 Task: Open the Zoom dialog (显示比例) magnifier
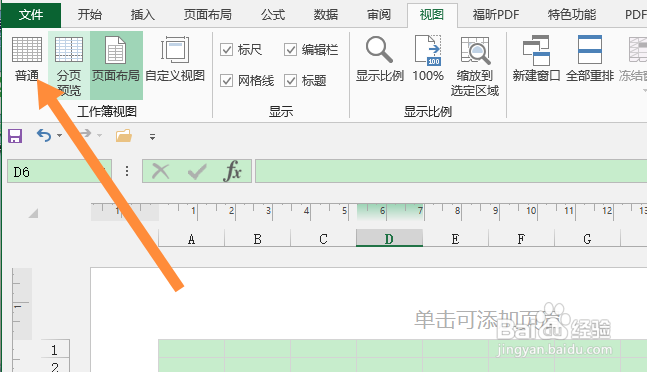tap(380, 59)
